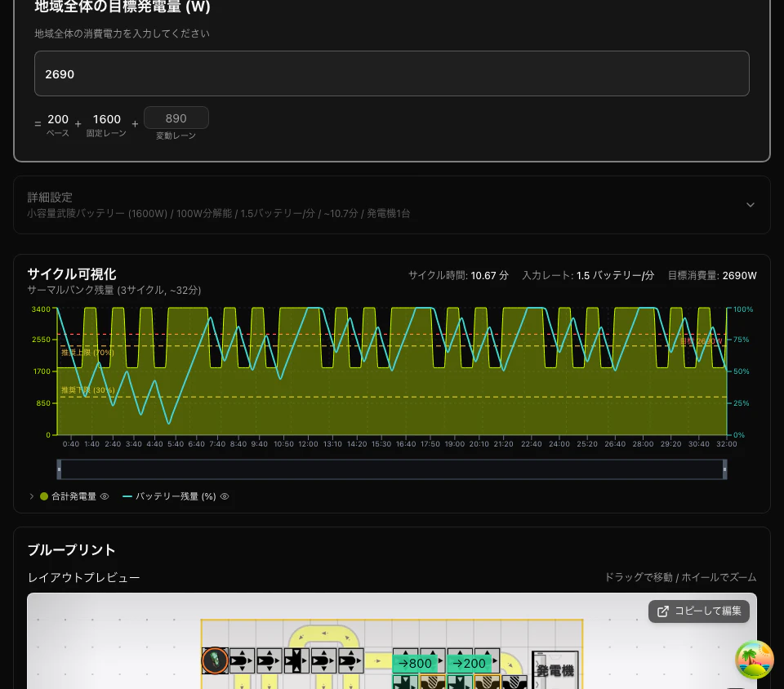Select the splitter tile left of yellow belt arrow

(x=351, y=660)
